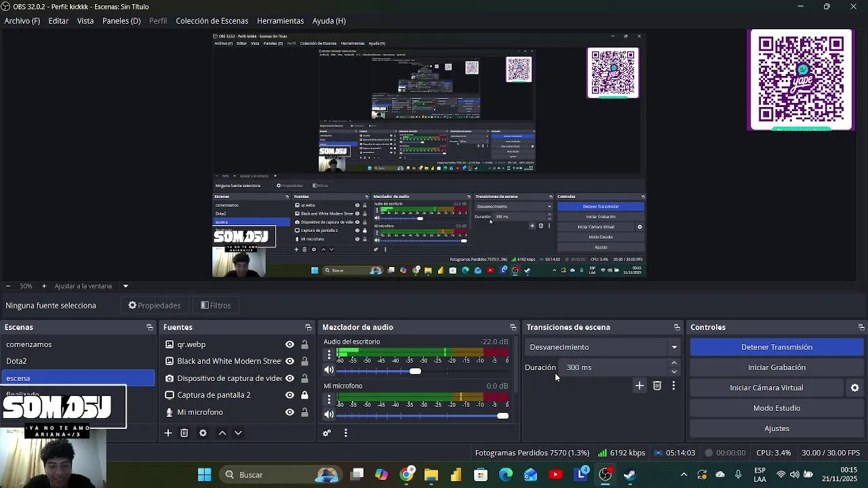Move source up arrow in Fuentes
Image resolution: width=868 pixels, height=488 pixels.
[x=222, y=433]
